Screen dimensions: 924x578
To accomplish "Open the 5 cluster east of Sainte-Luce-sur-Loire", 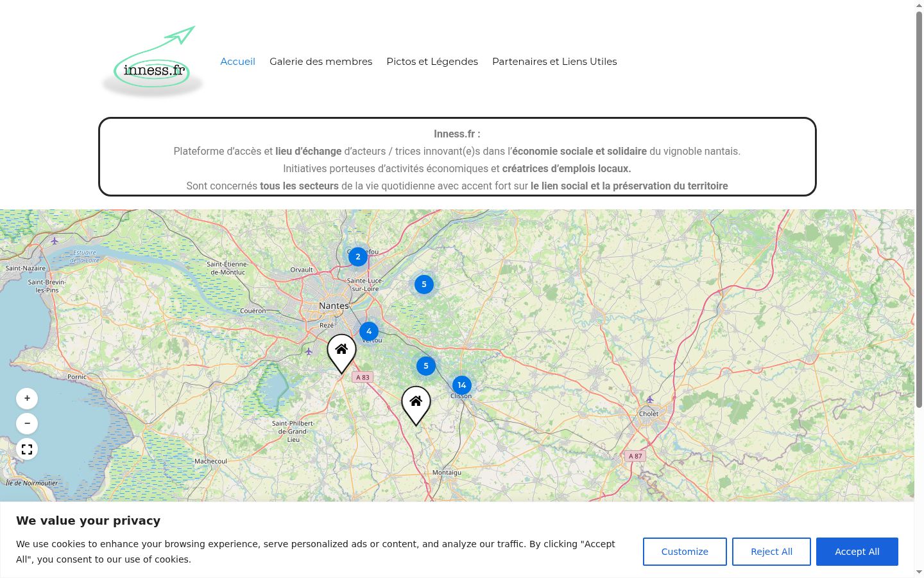I will point(424,285).
